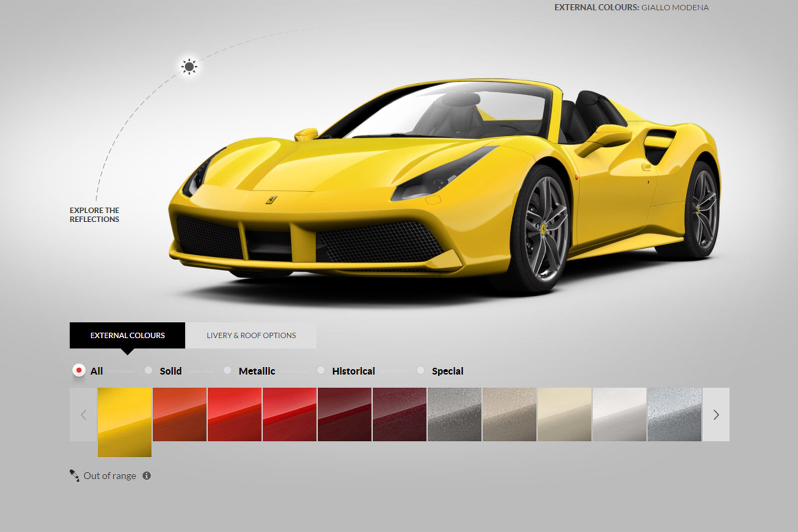Choose the metallic burgundy swatch
798x532 pixels.
click(399, 414)
